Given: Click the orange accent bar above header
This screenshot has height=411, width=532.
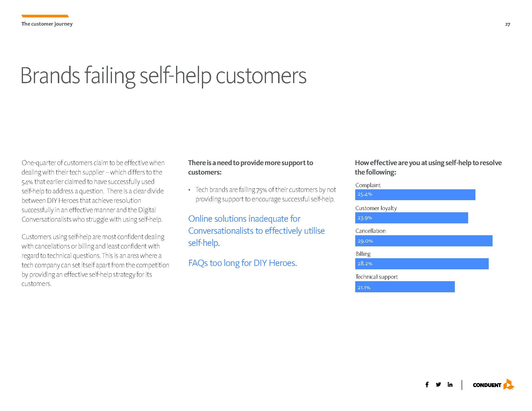Looking at the screenshot, I should 45,16.
